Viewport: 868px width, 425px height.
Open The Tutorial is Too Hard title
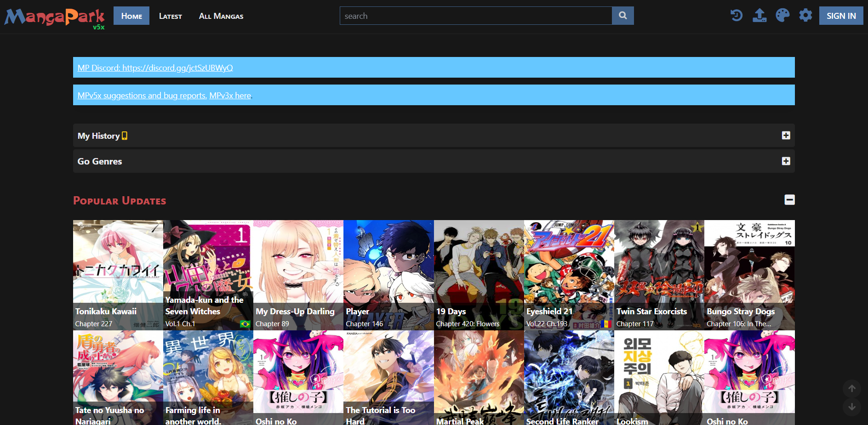pyautogui.click(x=380, y=415)
